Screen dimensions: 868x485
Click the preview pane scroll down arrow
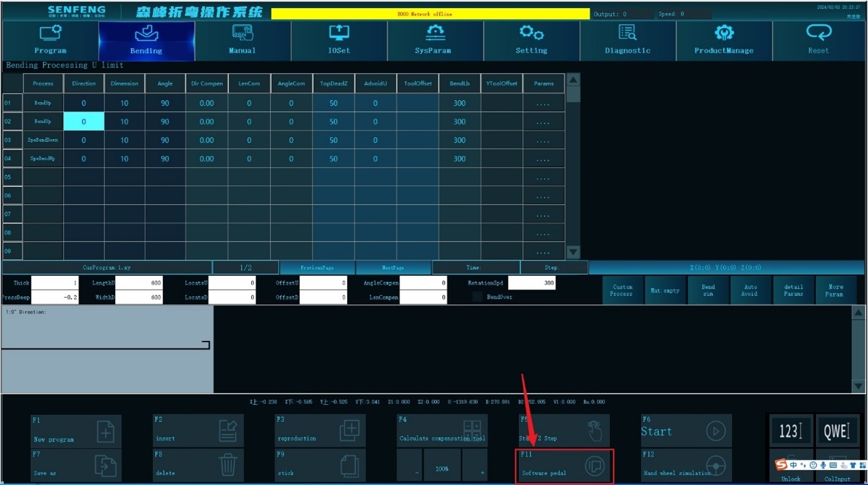click(x=859, y=386)
